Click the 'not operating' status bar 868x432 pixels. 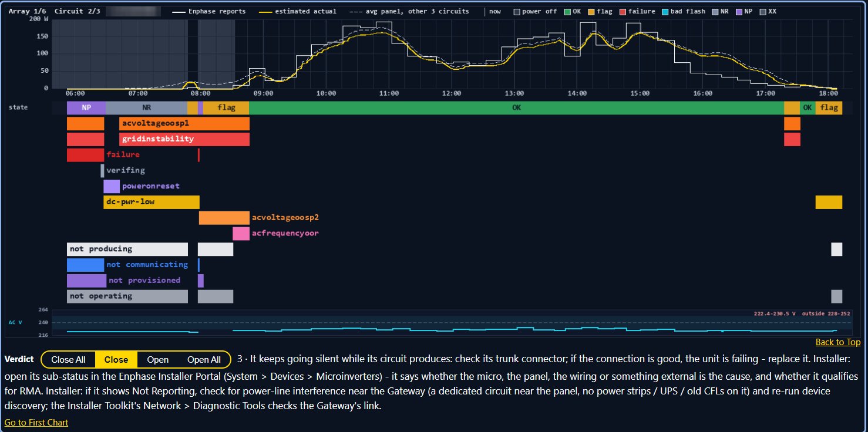[x=127, y=296]
